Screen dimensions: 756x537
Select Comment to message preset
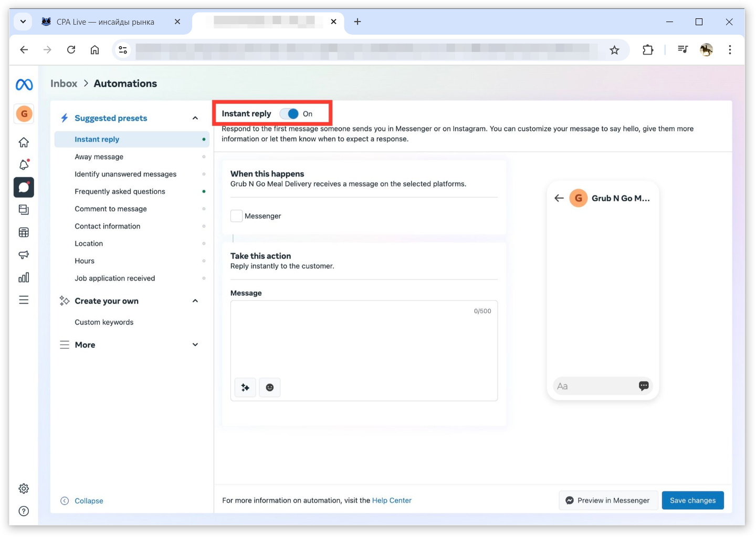click(132, 209)
